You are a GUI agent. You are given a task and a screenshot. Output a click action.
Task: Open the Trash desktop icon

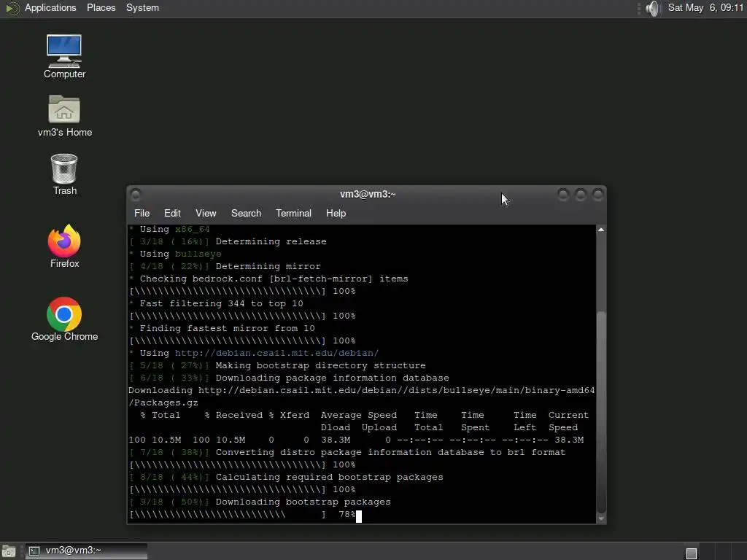tap(64, 174)
